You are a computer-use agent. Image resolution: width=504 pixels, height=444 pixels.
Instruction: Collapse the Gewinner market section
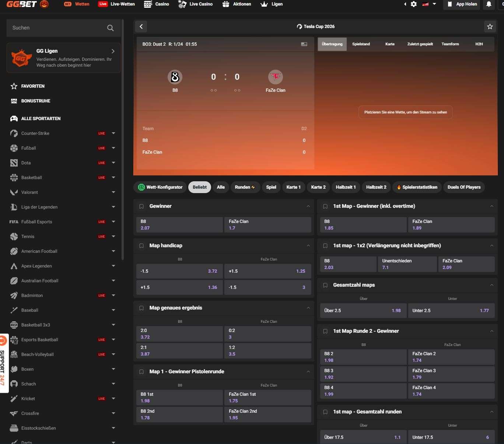(308, 206)
